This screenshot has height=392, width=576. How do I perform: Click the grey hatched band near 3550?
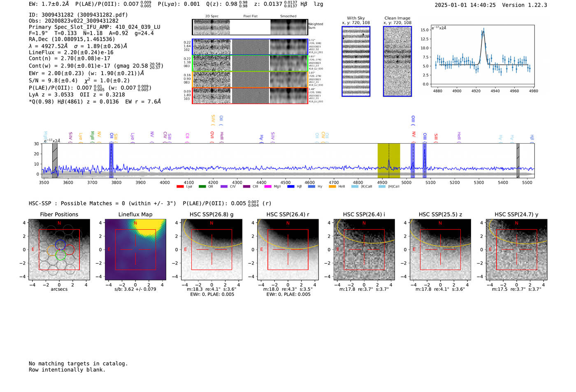pos(55,160)
